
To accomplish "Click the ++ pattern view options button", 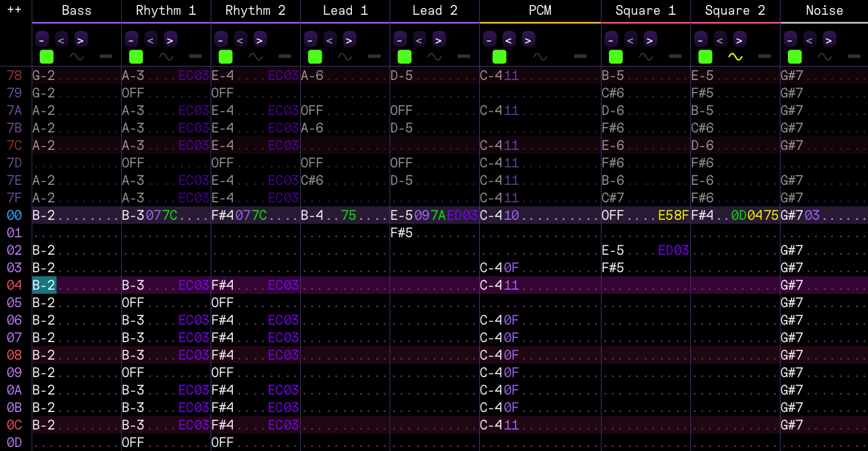I will 14,10.
